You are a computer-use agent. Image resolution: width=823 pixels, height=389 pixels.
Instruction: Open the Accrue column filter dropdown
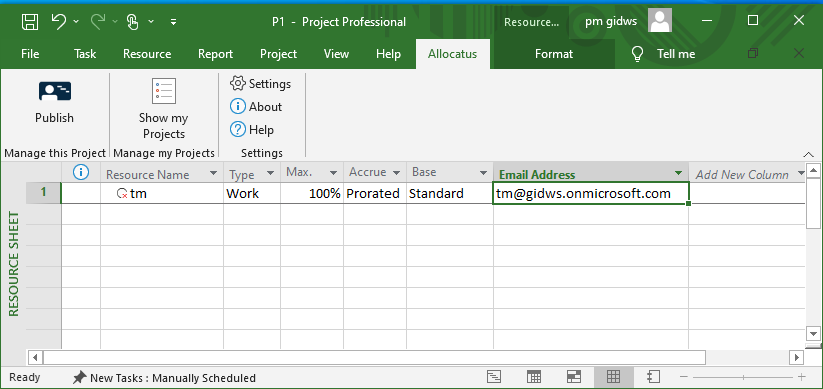[396, 173]
